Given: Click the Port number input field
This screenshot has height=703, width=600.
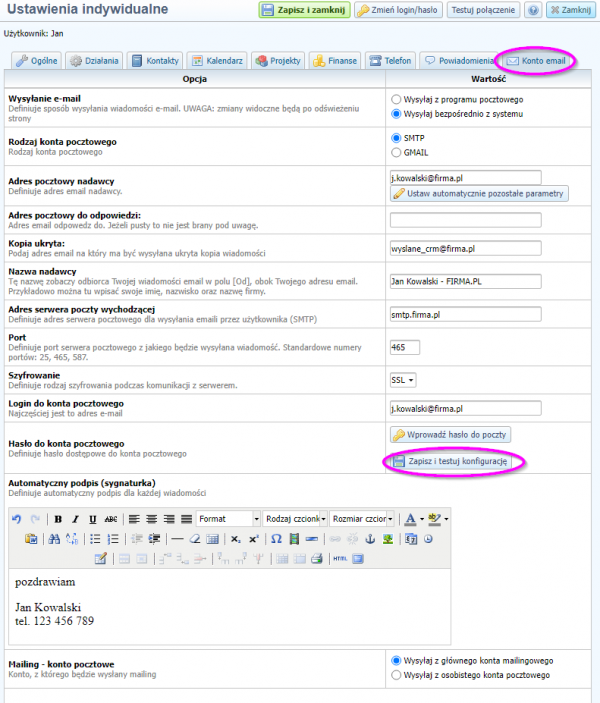Looking at the screenshot, I should tap(405, 347).
